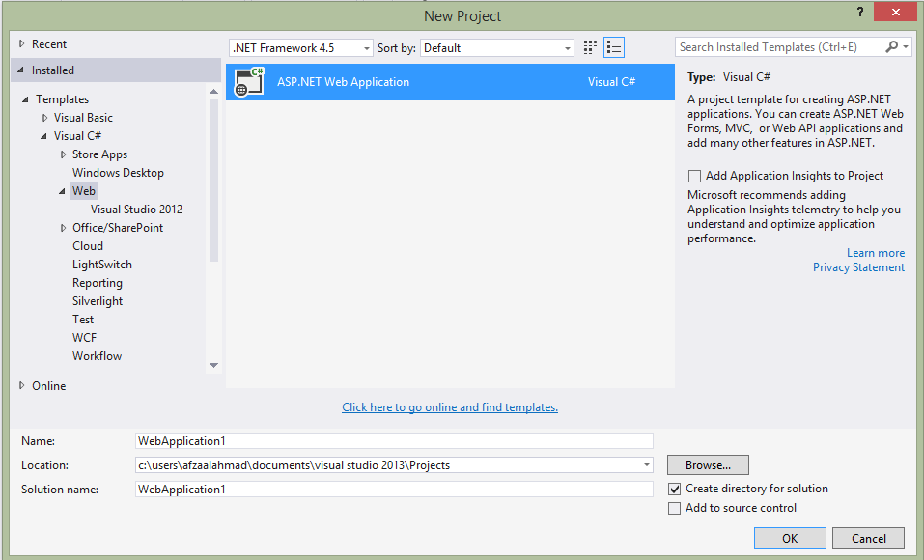Enable Add Application Insights to Project
Image resolution: width=924 pixels, height=560 pixels.
[x=695, y=176]
